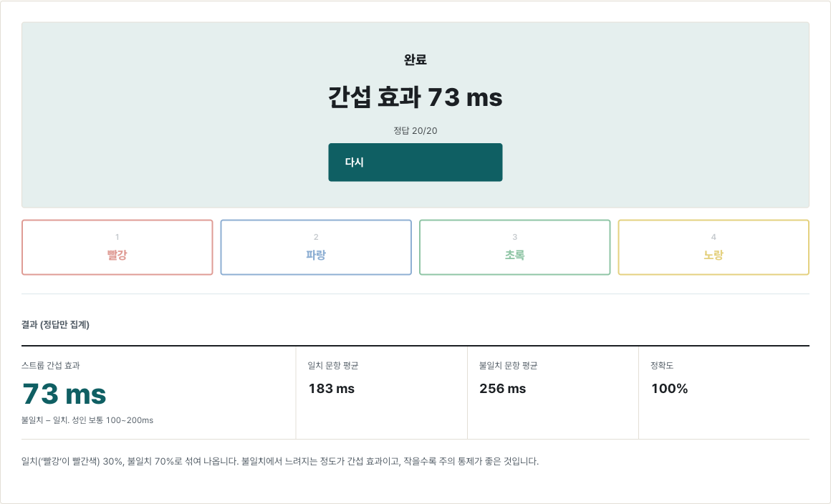Viewport: 831px width, 504px height.
Task: Click the 일치 문항 평균 label
Action: pyautogui.click(x=333, y=365)
